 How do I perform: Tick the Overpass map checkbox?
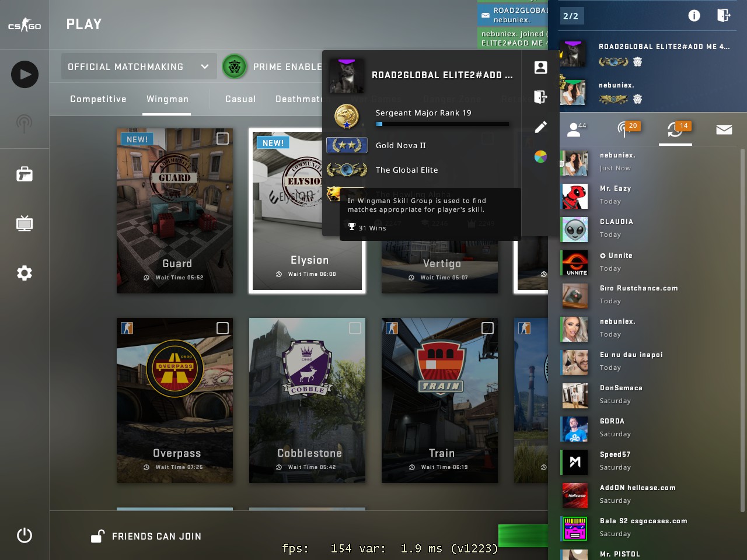click(222, 328)
